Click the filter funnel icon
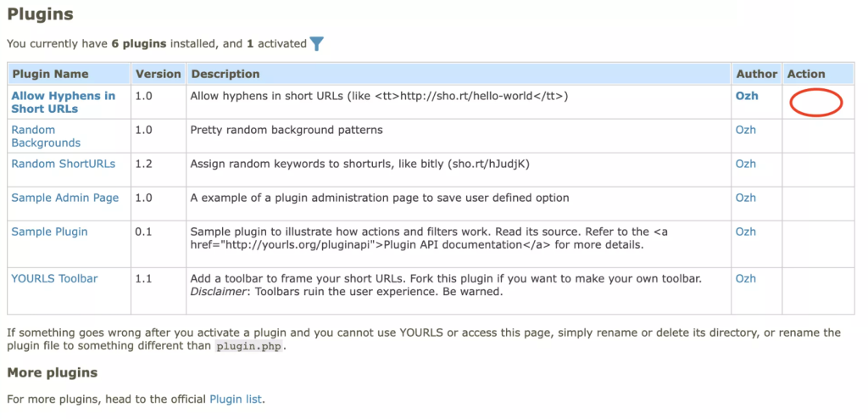This screenshot has height=419, width=868. click(317, 44)
